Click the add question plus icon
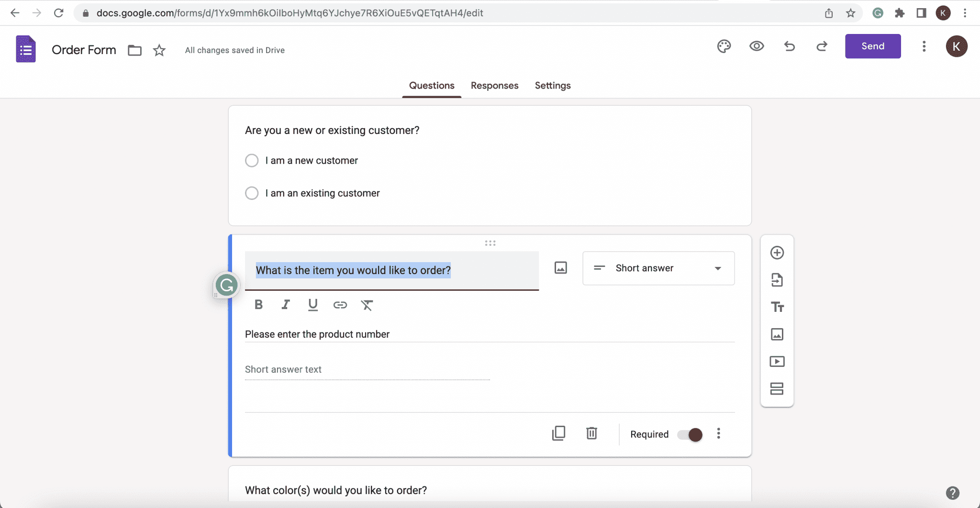980x508 pixels. [x=777, y=253]
